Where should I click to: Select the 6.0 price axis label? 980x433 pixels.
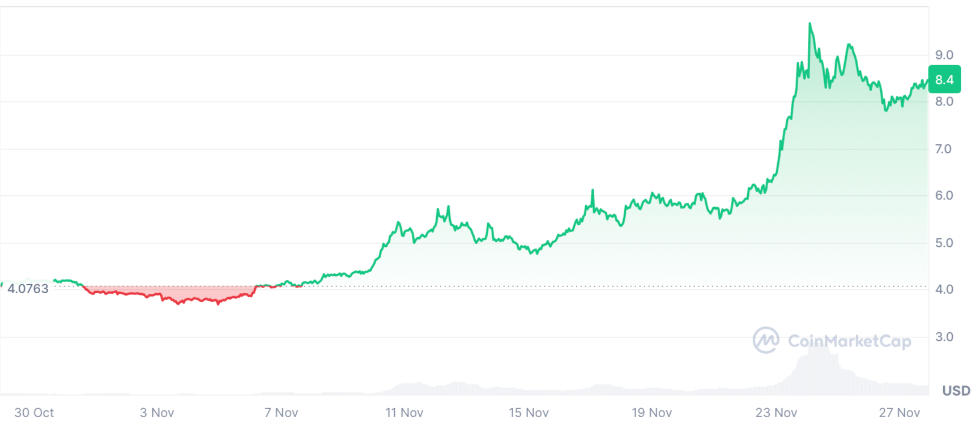[944, 195]
